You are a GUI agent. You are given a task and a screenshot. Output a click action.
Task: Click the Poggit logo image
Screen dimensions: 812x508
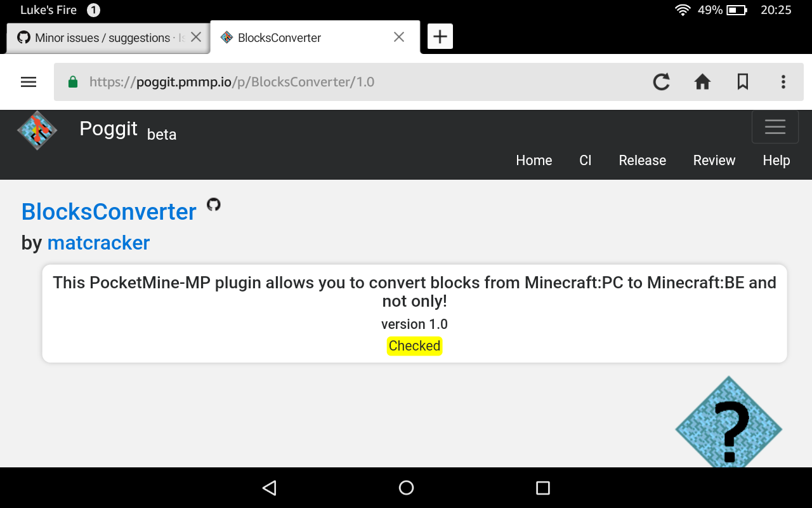point(37,131)
